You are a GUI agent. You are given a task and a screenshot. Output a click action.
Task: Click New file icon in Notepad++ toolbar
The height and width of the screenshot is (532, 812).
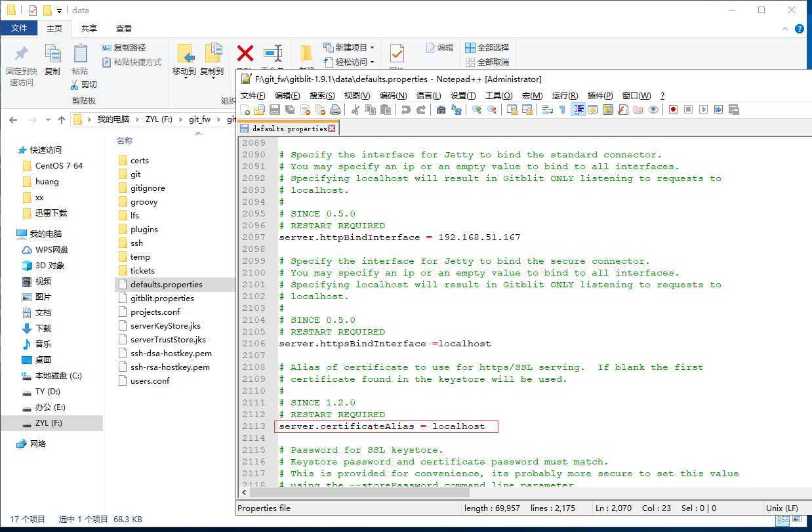point(245,110)
